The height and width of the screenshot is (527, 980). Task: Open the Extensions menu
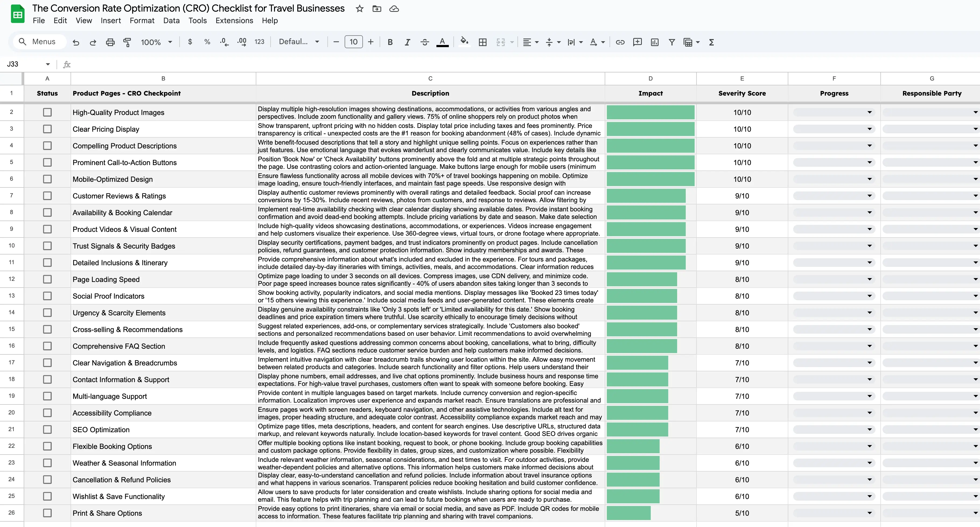click(x=234, y=20)
